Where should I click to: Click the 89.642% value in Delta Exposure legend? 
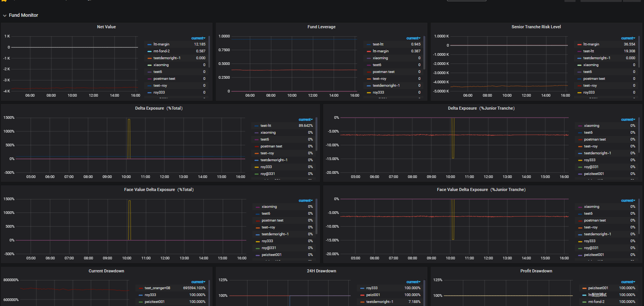306,126
